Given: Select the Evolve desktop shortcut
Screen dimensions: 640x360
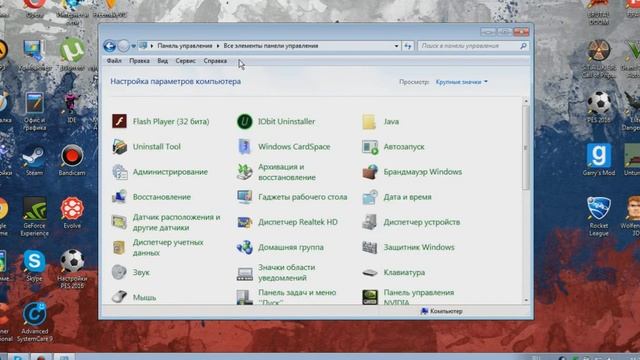Looking at the screenshot, I should (x=72, y=213).
